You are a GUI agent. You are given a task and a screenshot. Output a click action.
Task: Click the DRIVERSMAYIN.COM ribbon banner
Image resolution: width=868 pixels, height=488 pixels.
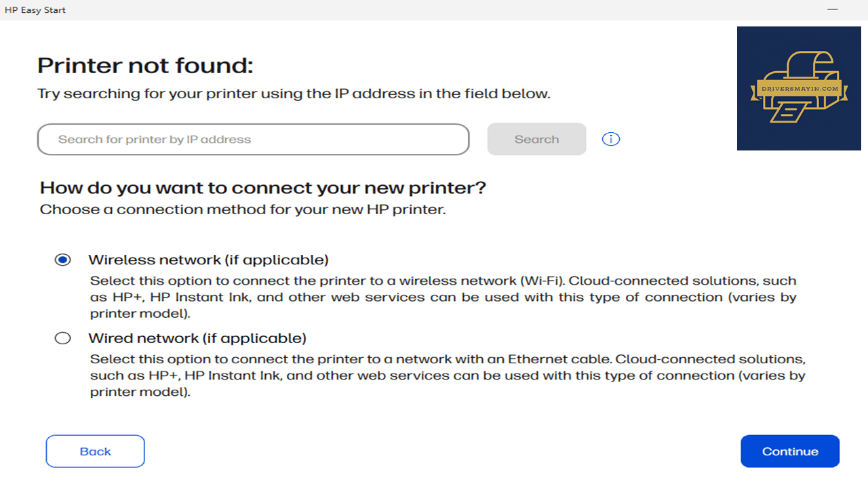[x=799, y=89]
